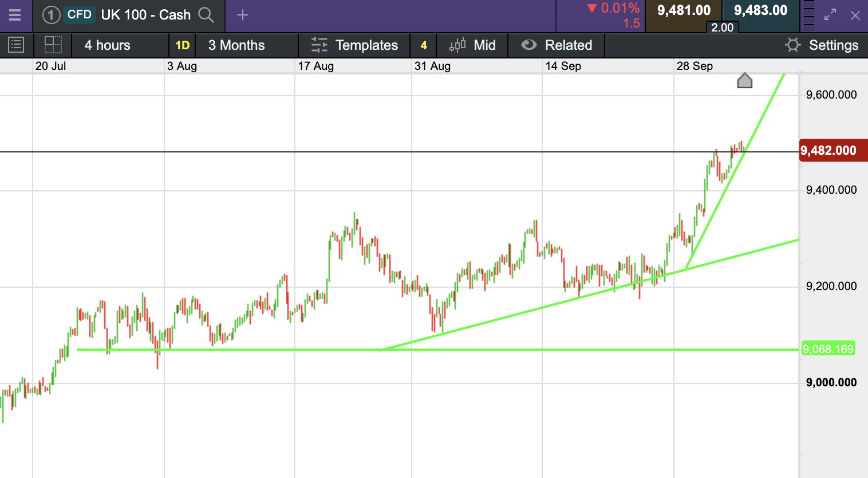The width and height of the screenshot is (868, 478).
Task: Click the 17 Aug date label
Action: point(315,66)
